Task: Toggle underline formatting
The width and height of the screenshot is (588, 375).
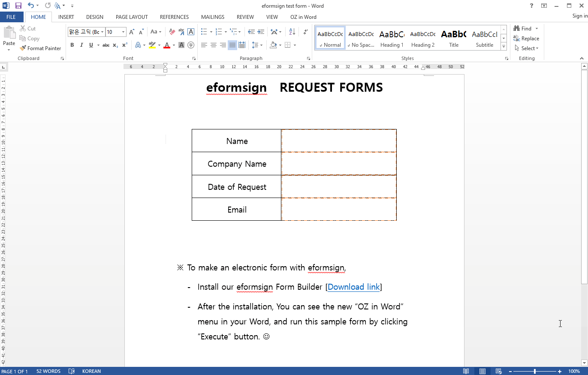Action: (91, 45)
